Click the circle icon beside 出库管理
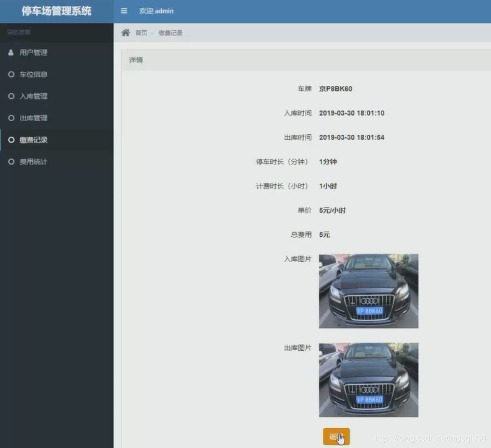The height and width of the screenshot is (448, 491). [11, 118]
